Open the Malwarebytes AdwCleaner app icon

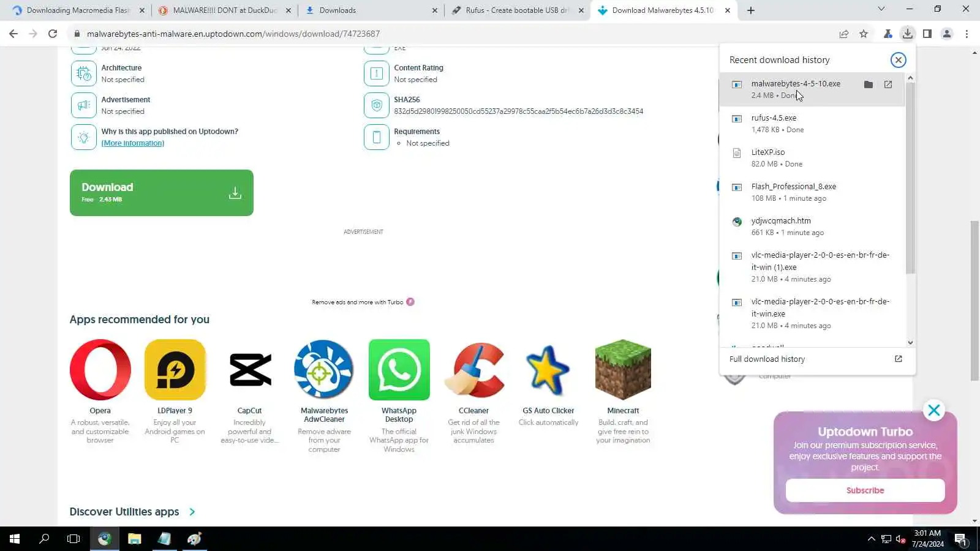[x=324, y=370]
